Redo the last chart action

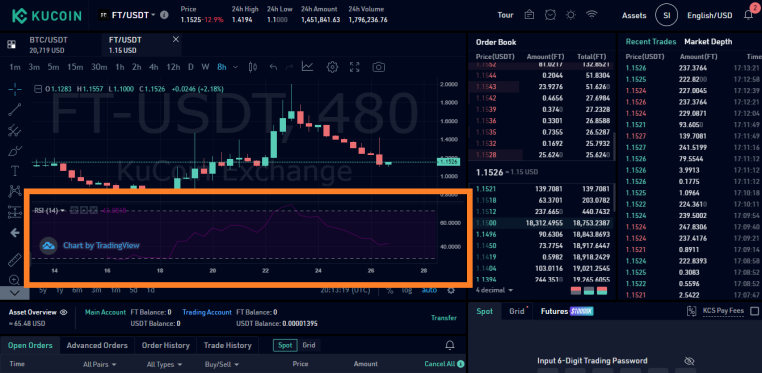tap(290, 67)
